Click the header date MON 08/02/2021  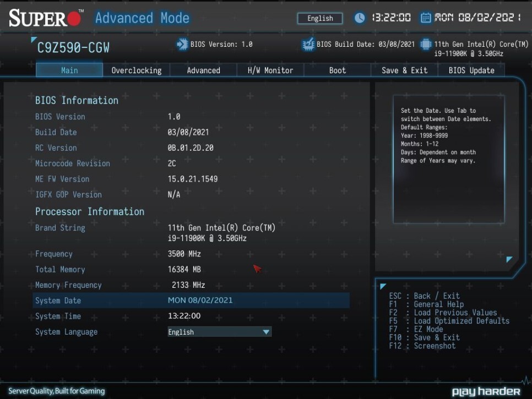477,18
